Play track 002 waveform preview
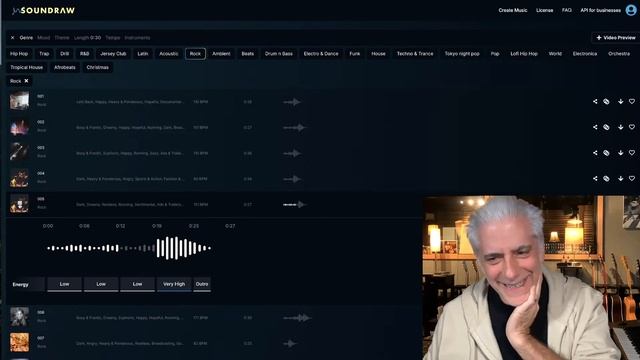 click(x=294, y=127)
